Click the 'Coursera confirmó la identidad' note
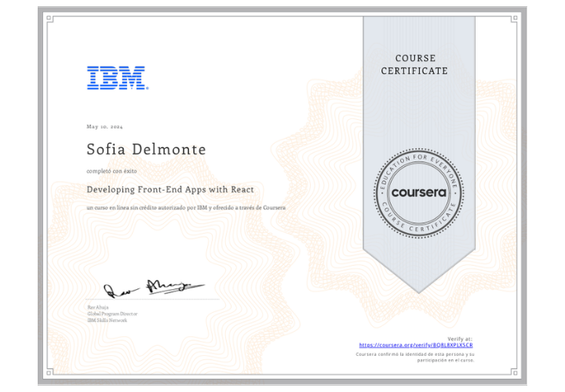This screenshot has height=392, width=565. [x=415, y=357]
